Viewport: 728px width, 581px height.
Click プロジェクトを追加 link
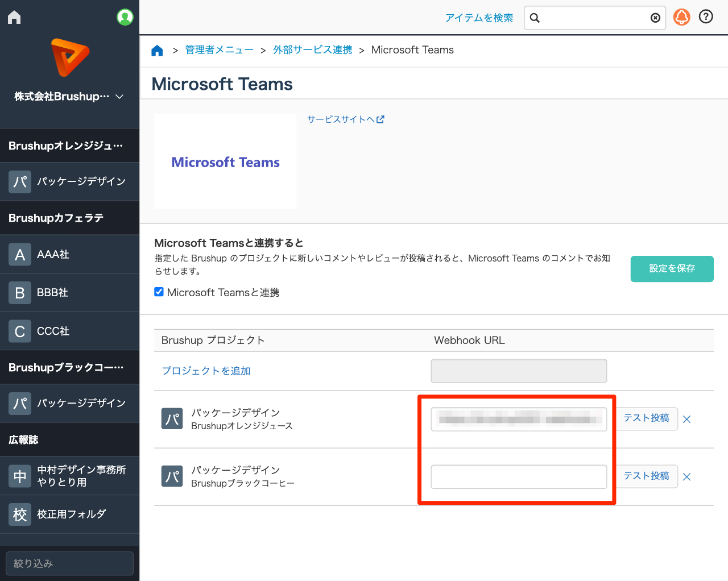(206, 371)
